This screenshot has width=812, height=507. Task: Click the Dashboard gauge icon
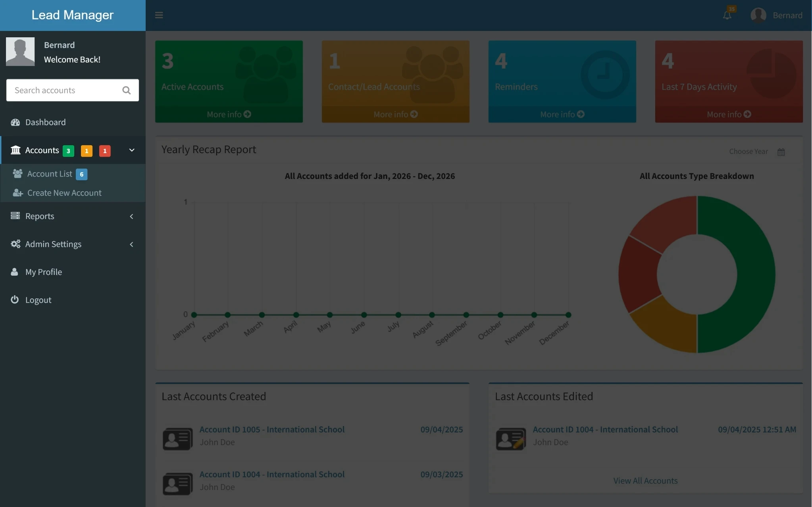pos(15,122)
